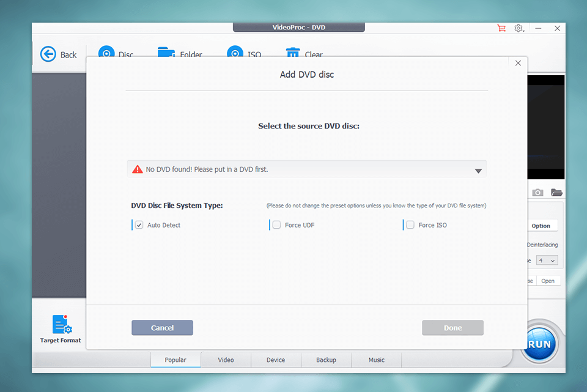Expand the source DVD disc dropdown
Image resolution: width=587 pixels, height=392 pixels.
(x=478, y=171)
